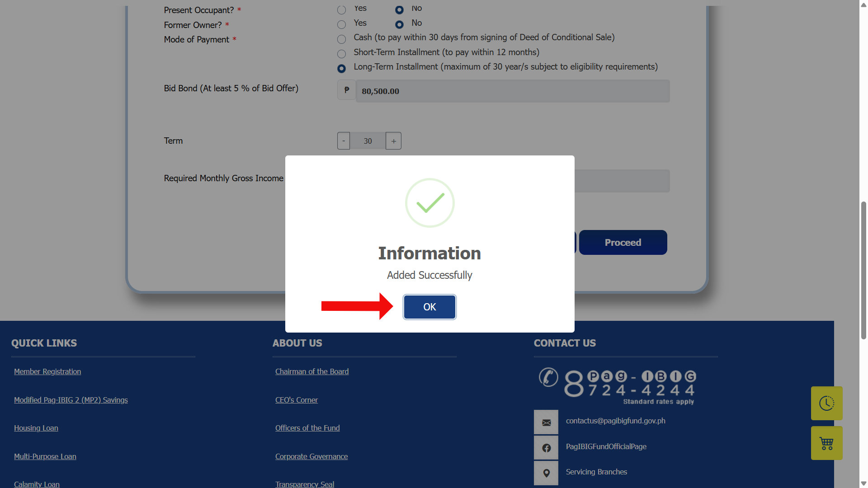Click the ABOUT US heading
This screenshot has height=488, width=868.
(297, 343)
